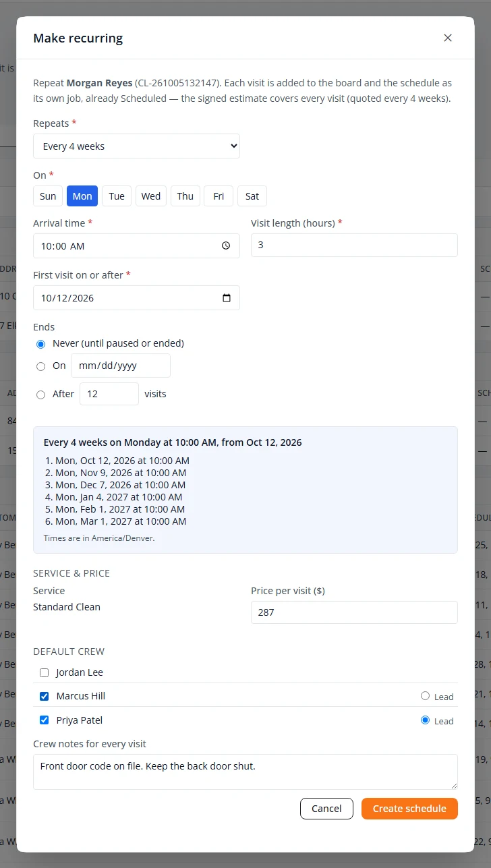Screen dimensions: 491x868
Task: Click the Standard Clean service text
Action: click(x=67, y=607)
